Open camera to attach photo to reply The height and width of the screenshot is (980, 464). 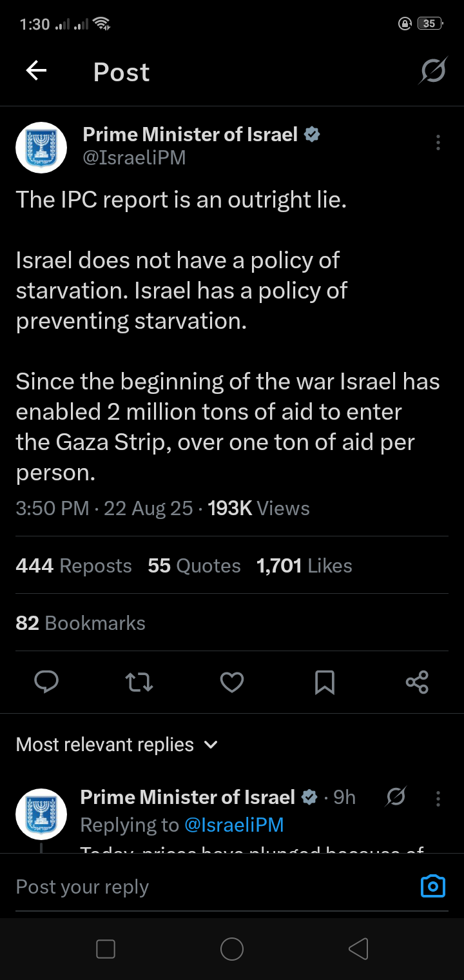point(432,887)
